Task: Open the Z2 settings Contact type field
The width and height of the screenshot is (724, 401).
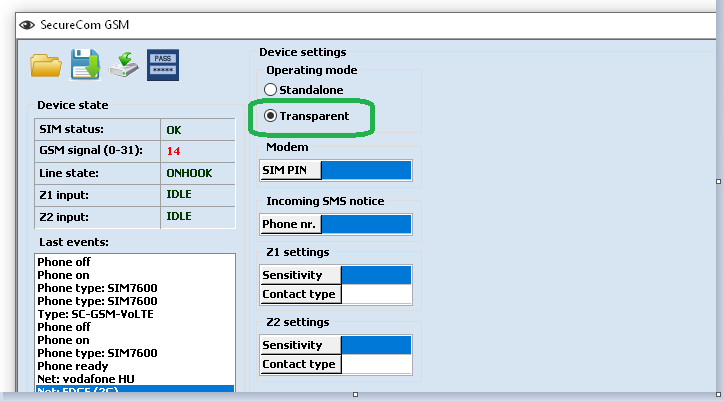Action: pos(375,364)
